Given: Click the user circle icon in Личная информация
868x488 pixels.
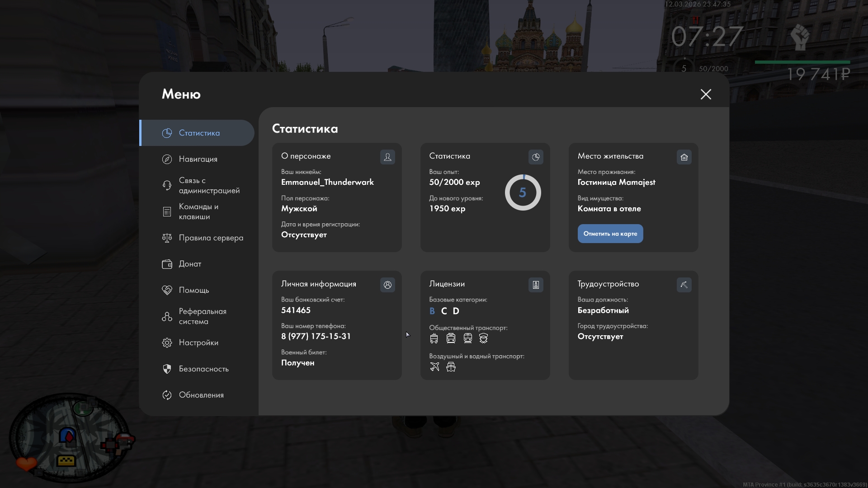Looking at the screenshot, I should pos(387,285).
